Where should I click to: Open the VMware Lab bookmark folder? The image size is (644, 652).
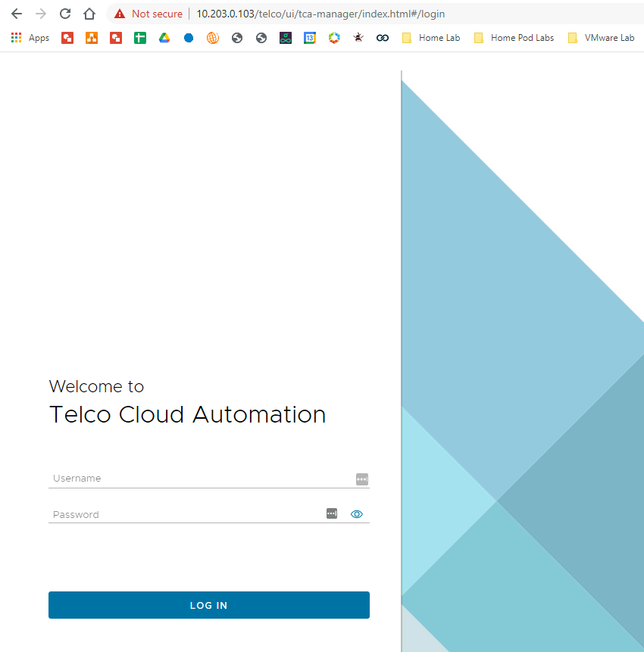601,38
